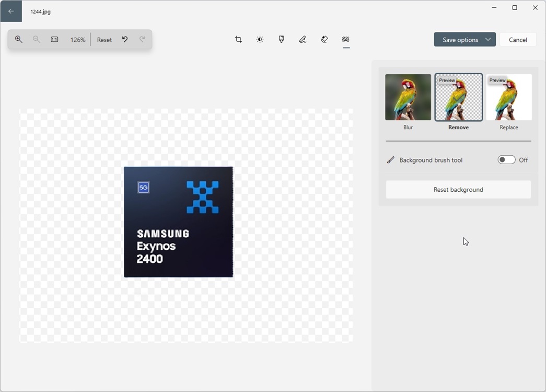546x392 pixels.
Task: Click the Reset background button
Action: (x=458, y=189)
